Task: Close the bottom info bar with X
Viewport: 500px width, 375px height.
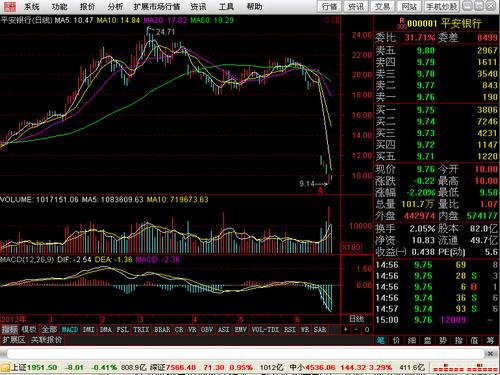Action: tap(491, 354)
